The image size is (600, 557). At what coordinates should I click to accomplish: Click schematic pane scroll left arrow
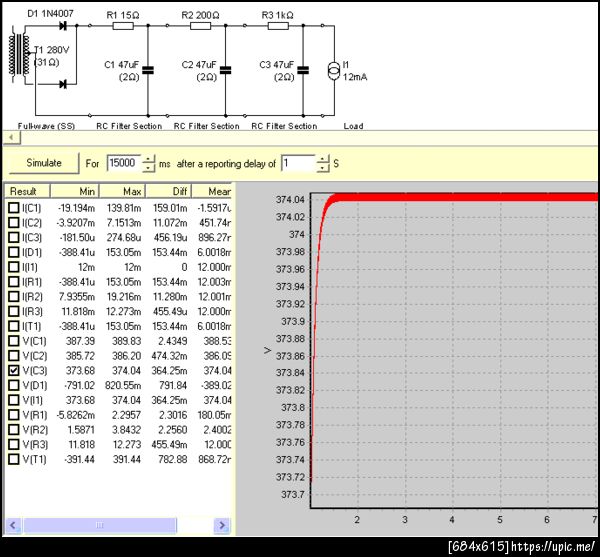click(12, 137)
